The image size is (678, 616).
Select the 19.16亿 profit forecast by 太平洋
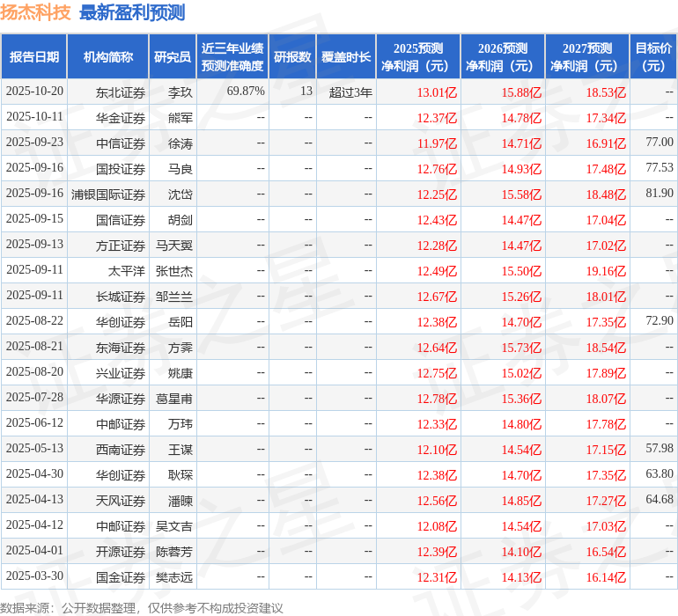(x=606, y=271)
